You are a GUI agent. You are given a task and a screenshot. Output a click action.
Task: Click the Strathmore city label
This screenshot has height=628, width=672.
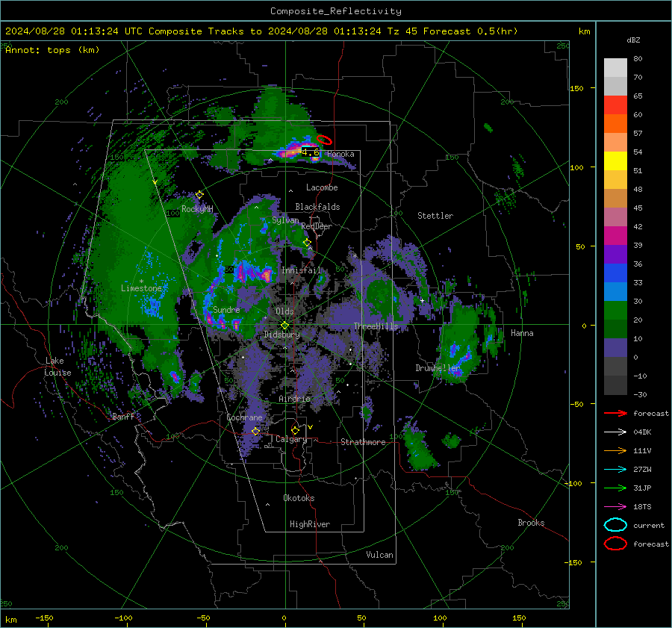point(363,442)
